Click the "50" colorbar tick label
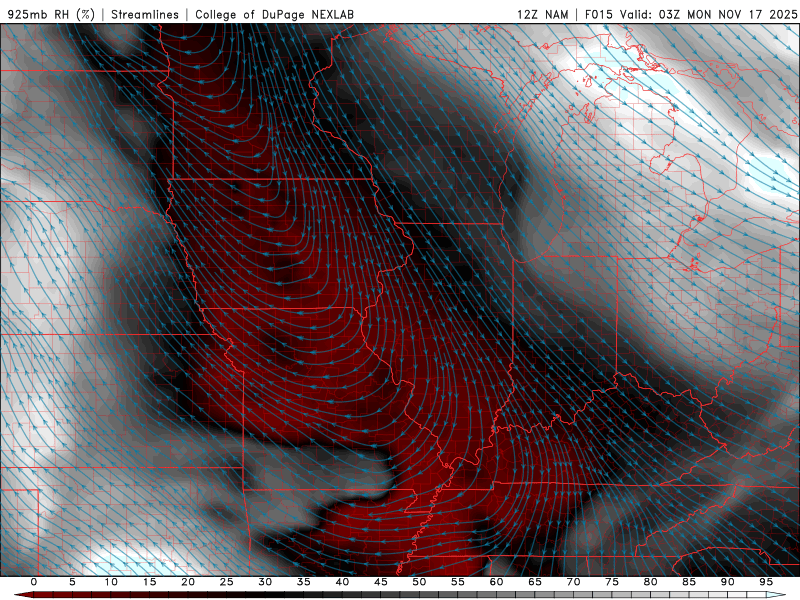Viewport: 800px width, 600px height. pyautogui.click(x=419, y=582)
